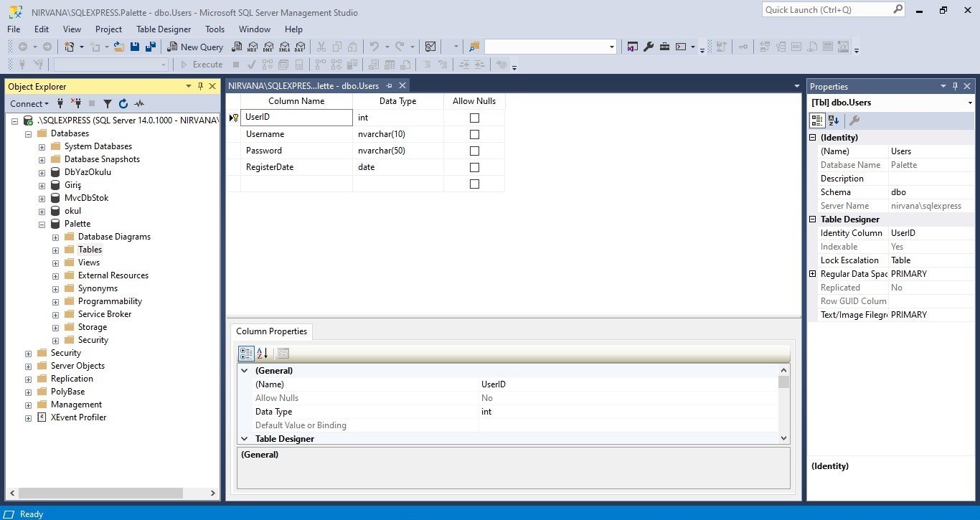Click the Database Engine Query icon
Image resolution: width=980 pixels, height=520 pixels.
click(237, 47)
